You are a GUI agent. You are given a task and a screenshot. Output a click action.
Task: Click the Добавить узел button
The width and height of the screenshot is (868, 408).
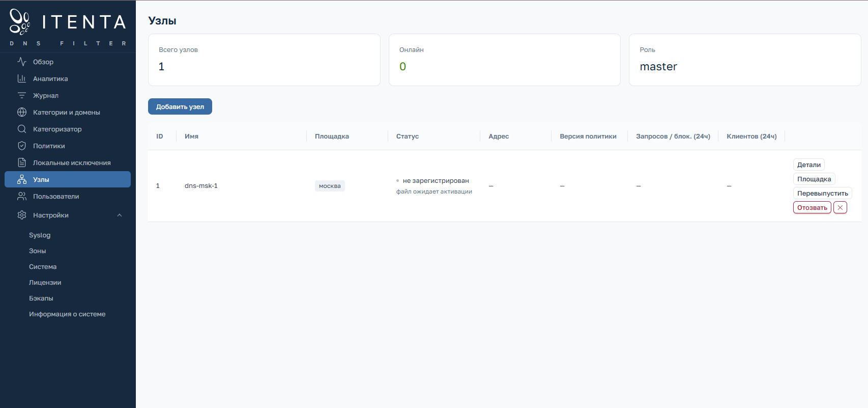180,106
